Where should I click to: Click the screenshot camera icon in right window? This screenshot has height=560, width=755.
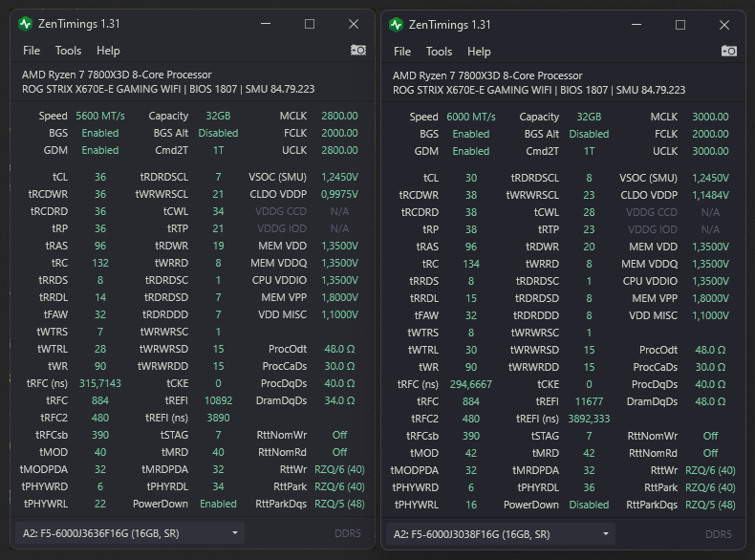[728, 50]
